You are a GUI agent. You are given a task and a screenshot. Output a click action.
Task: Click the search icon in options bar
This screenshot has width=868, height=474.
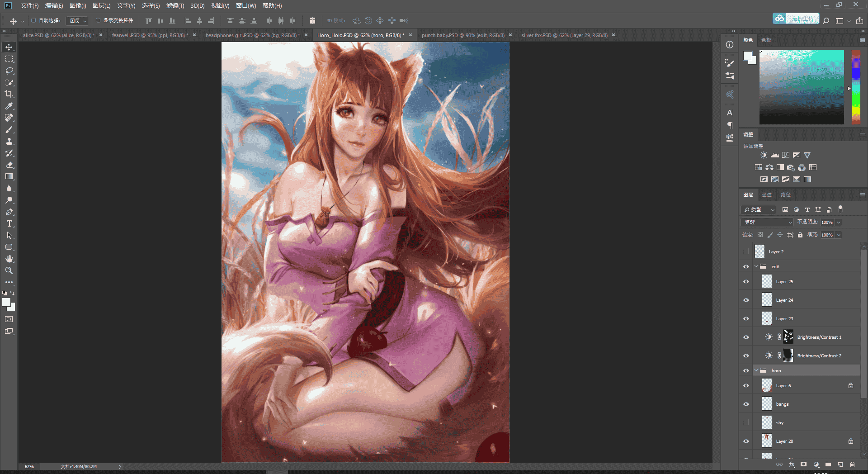click(826, 20)
